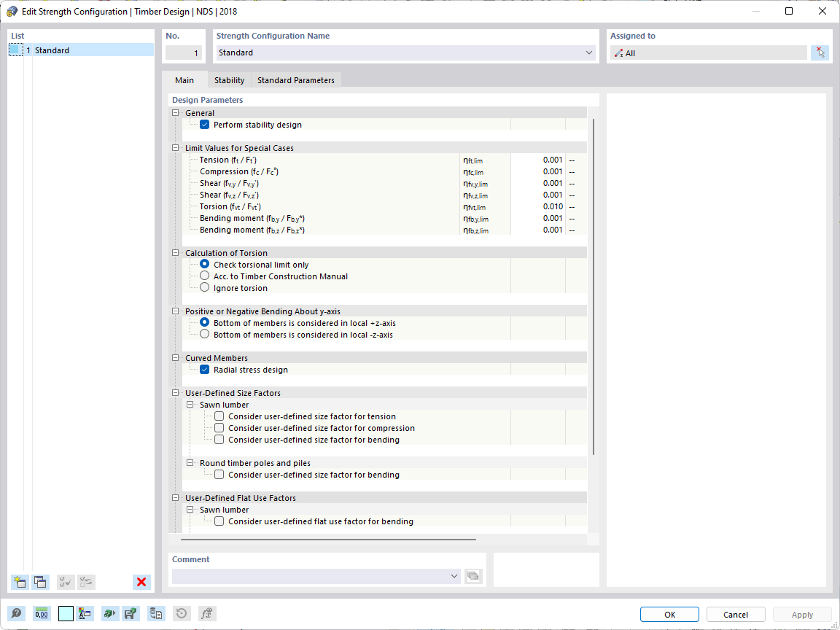
Task: Invert list selection with swap checkbox icon
Action: point(86,582)
